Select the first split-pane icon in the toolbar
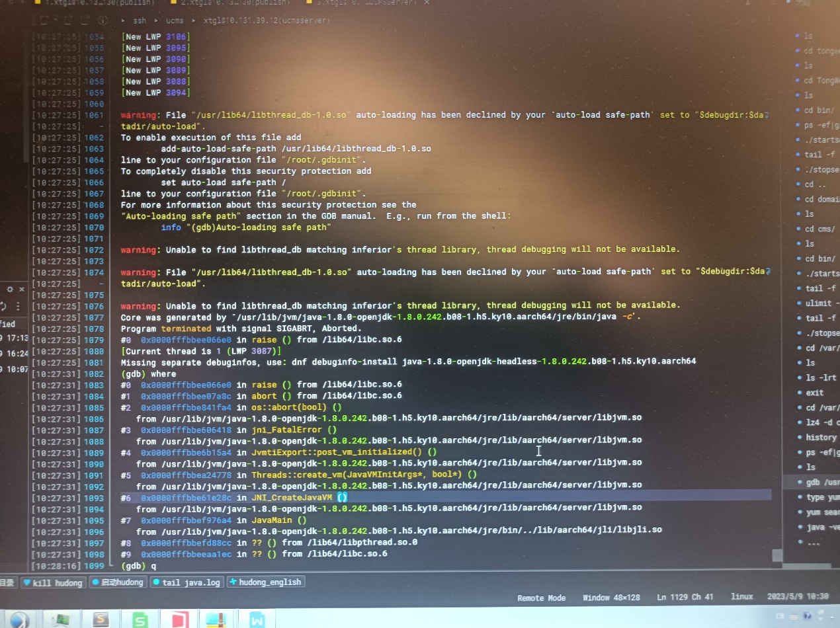The image size is (840, 628). [x=44, y=20]
